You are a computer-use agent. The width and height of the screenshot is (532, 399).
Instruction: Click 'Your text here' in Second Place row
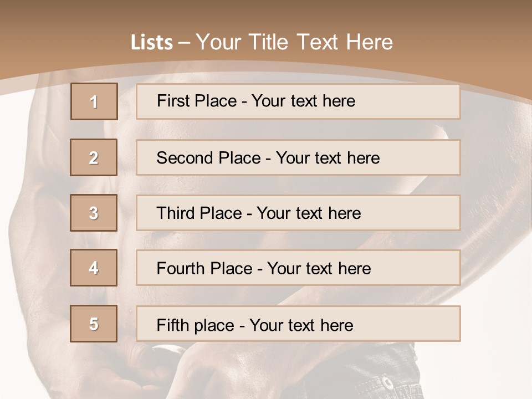click(328, 158)
